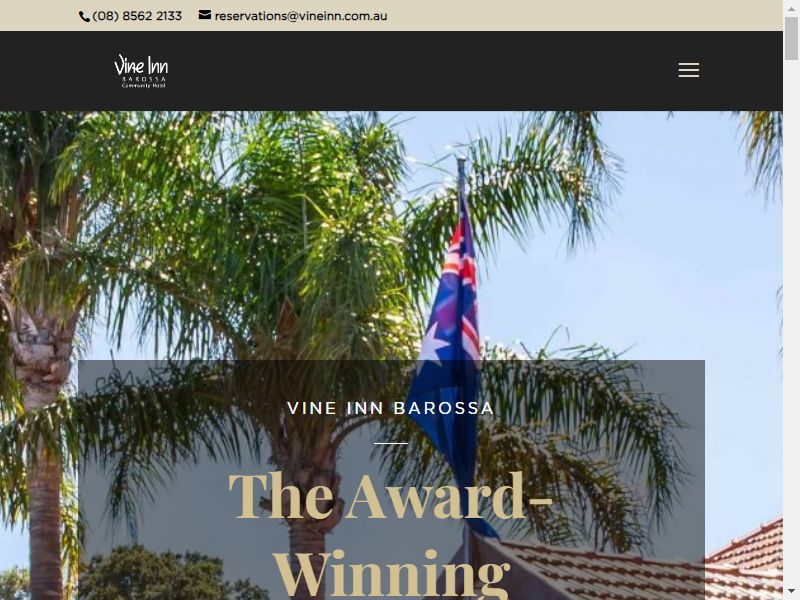Viewport: 800px width, 600px height.
Task: Click the short white divider under the subtitle
Action: (x=391, y=443)
